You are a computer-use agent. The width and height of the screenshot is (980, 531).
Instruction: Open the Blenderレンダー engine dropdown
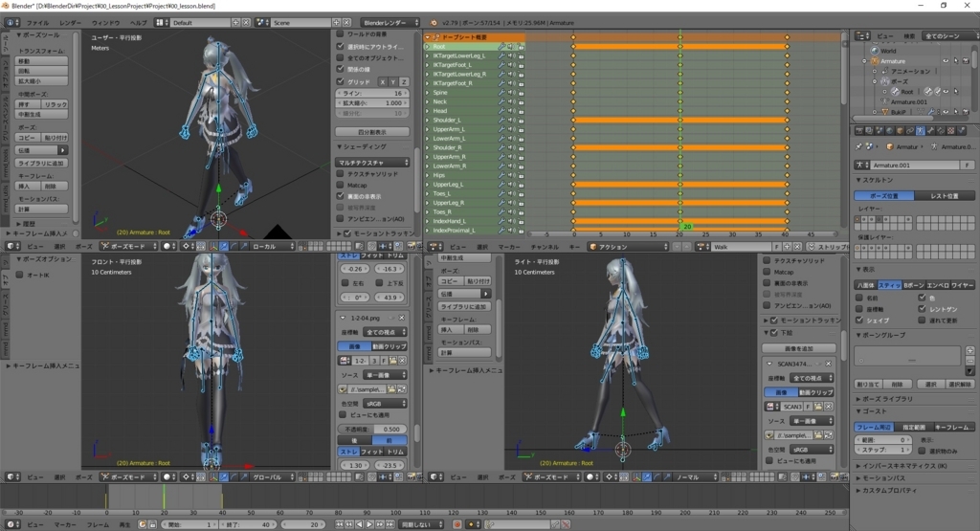pos(389,22)
